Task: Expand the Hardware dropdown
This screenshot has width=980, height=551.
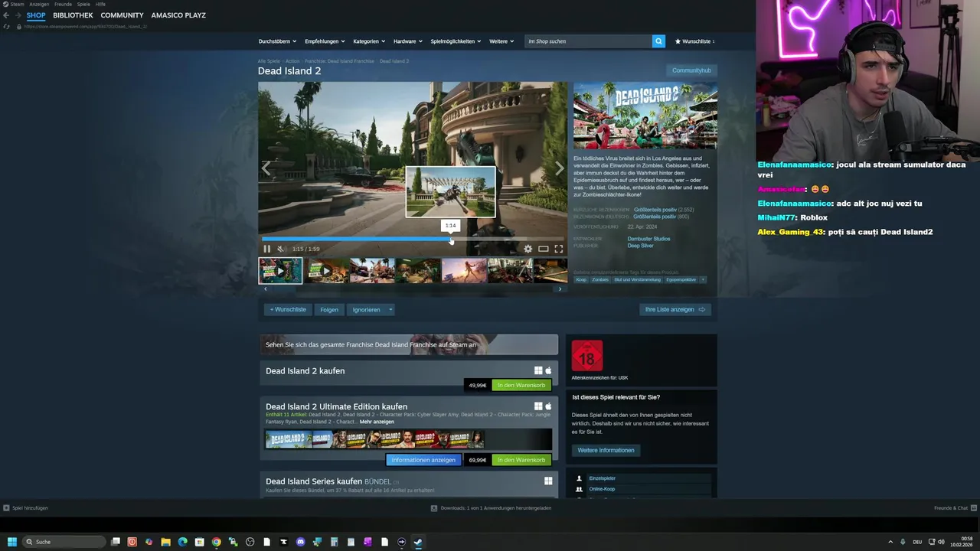Action: 408,41
